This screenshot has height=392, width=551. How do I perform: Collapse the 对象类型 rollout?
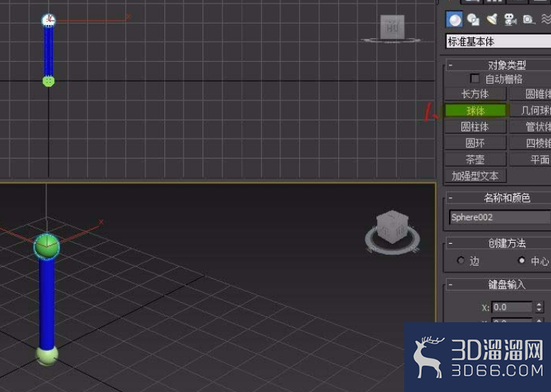tap(450, 65)
